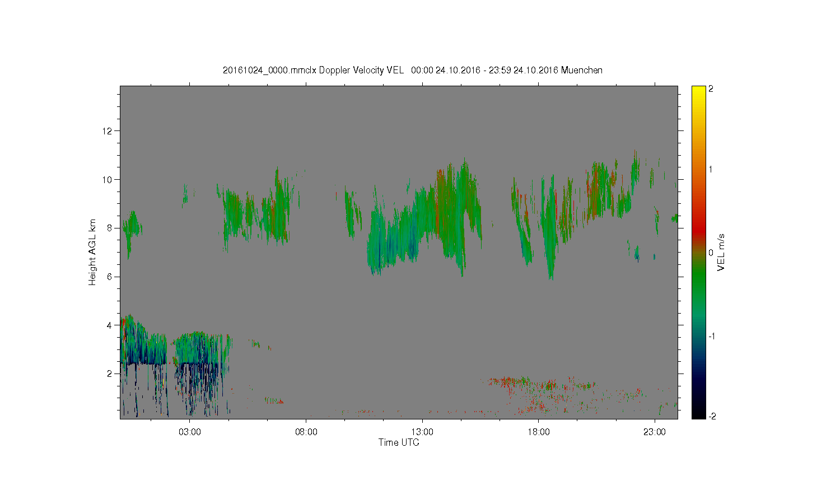Click the height axis tick label 6

click(110, 277)
